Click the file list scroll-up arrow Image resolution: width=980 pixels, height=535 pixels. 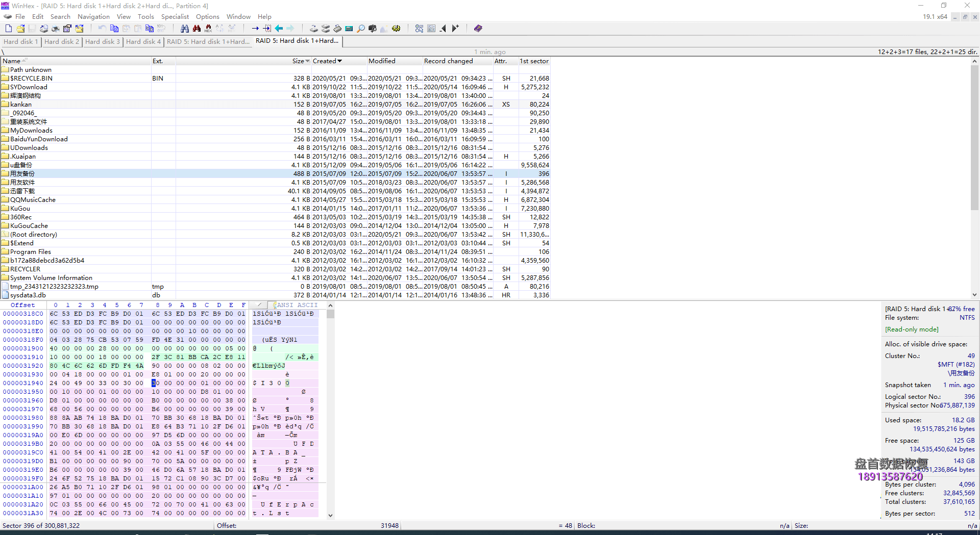click(x=974, y=61)
